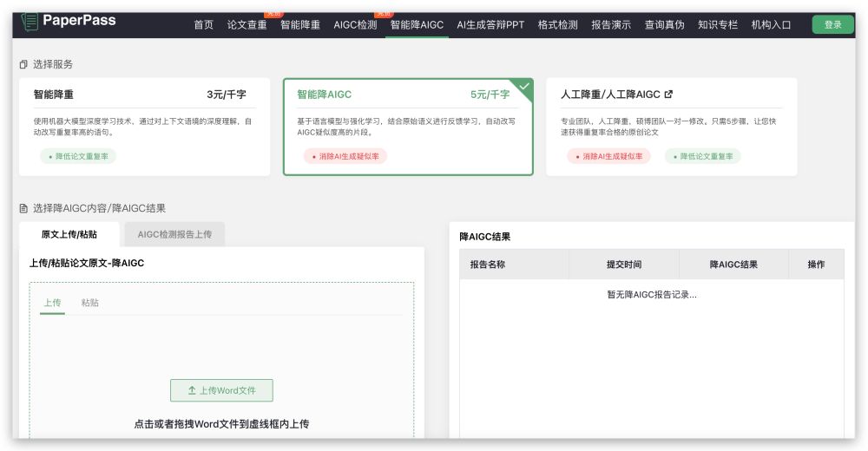Click 消除AI生成疑似率 tag in 智能降AIGC card

click(345, 157)
